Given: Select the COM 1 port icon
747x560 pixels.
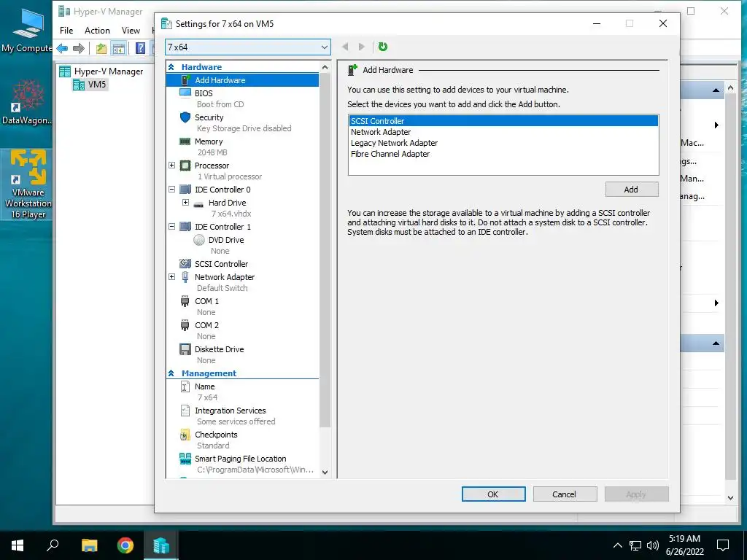Looking at the screenshot, I should (x=185, y=301).
